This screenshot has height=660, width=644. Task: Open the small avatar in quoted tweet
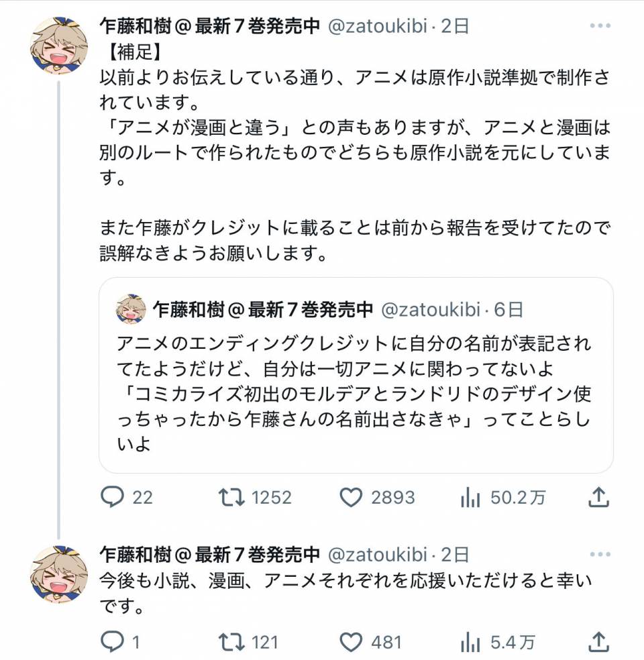click(x=131, y=309)
